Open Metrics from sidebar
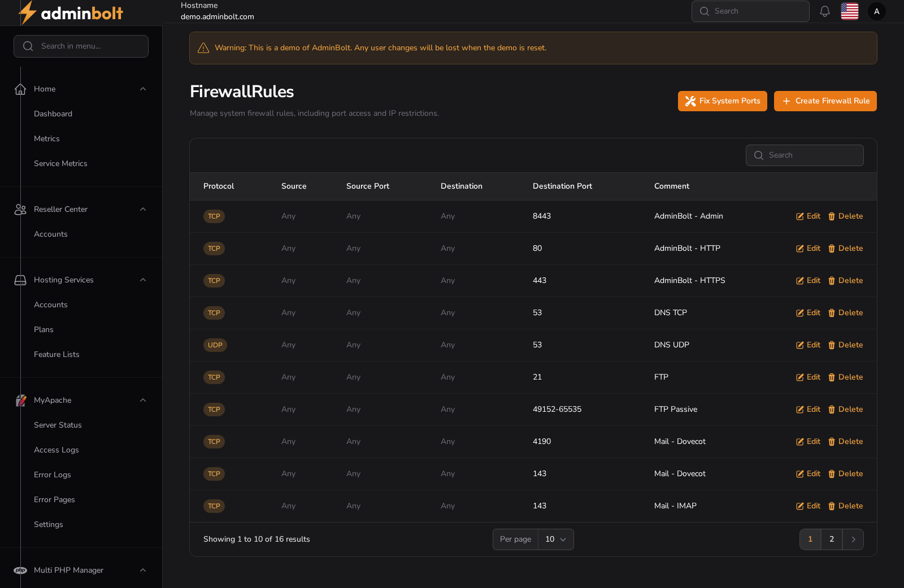904x588 pixels. click(47, 138)
